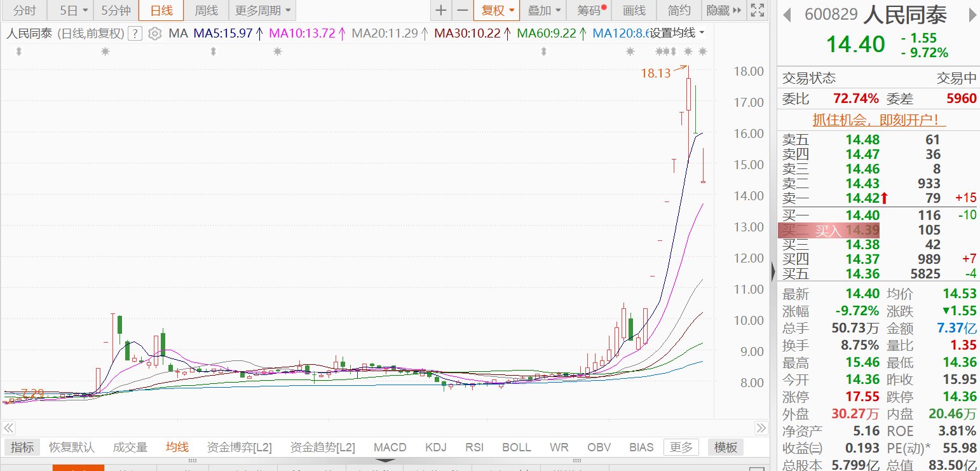Toggle the 简约 simple view mode
The width and height of the screenshot is (980, 471).
679,10
